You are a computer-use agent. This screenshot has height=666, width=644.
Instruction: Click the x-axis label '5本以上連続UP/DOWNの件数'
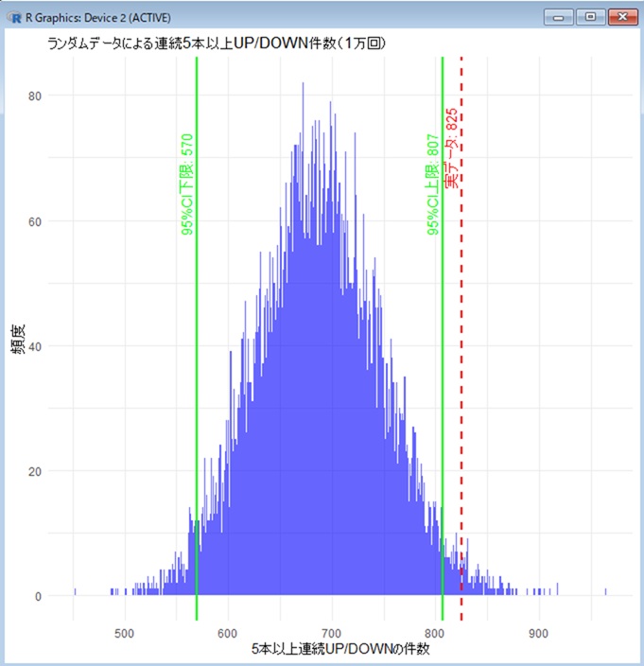pos(340,649)
